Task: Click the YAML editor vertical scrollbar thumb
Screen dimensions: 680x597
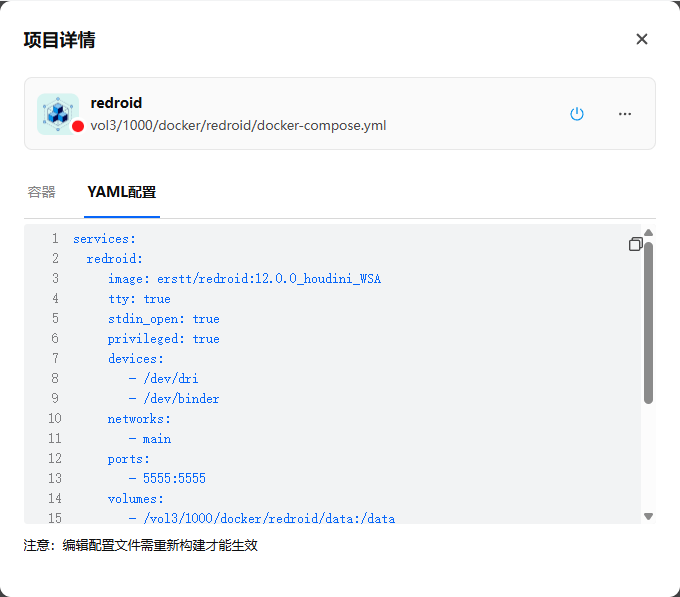Action: (x=648, y=323)
